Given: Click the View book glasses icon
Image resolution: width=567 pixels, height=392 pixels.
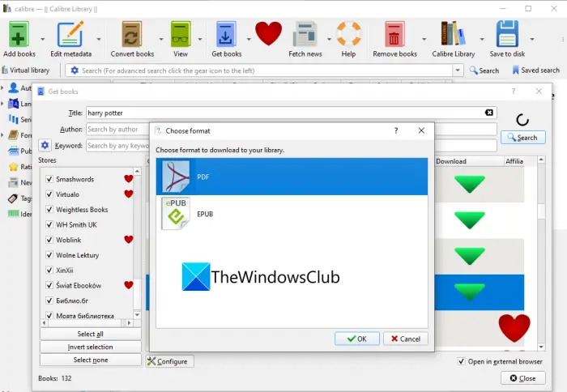Looking at the screenshot, I should pos(180,34).
